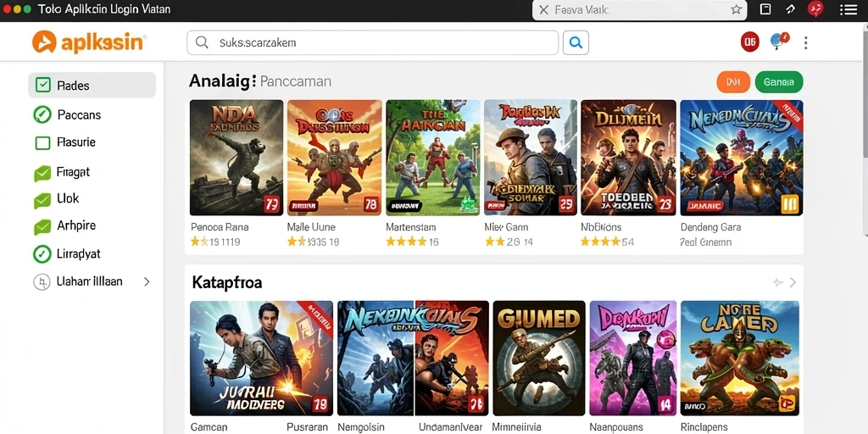This screenshot has height=434, width=868.
Task: Click the Martenstam title link
Action: coord(411,227)
